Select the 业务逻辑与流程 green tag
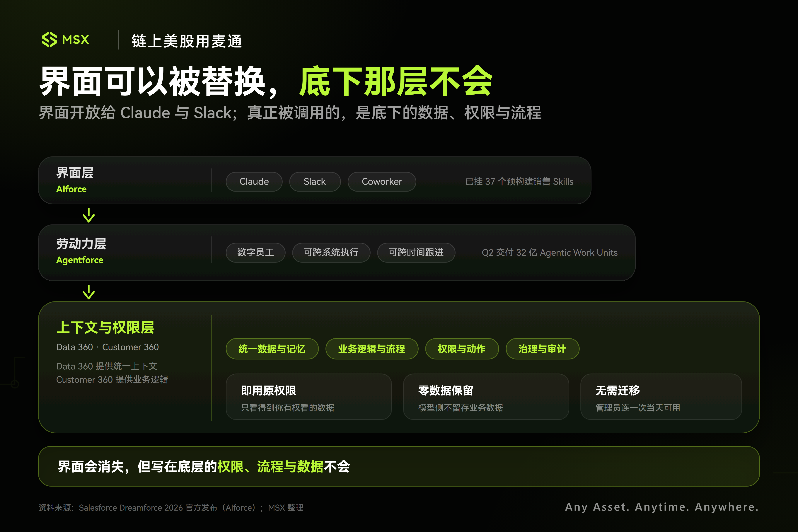Image resolution: width=798 pixels, height=532 pixels. click(x=371, y=349)
